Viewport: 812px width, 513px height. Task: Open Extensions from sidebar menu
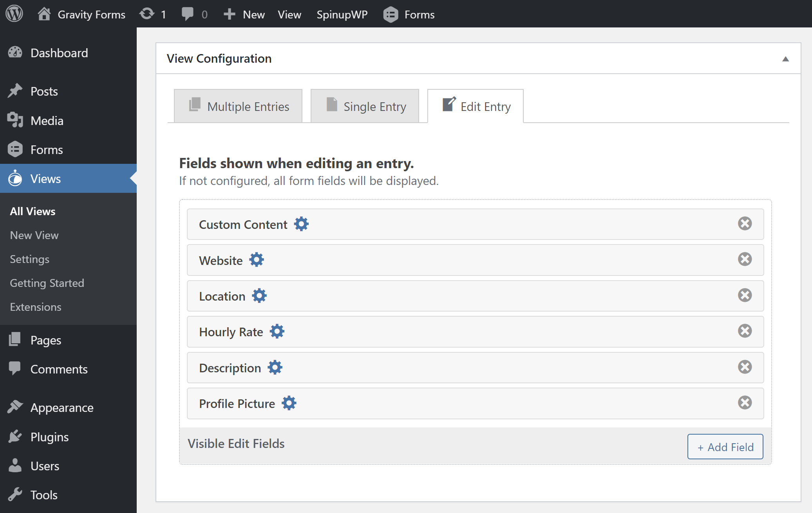pyautogui.click(x=36, y=307)
